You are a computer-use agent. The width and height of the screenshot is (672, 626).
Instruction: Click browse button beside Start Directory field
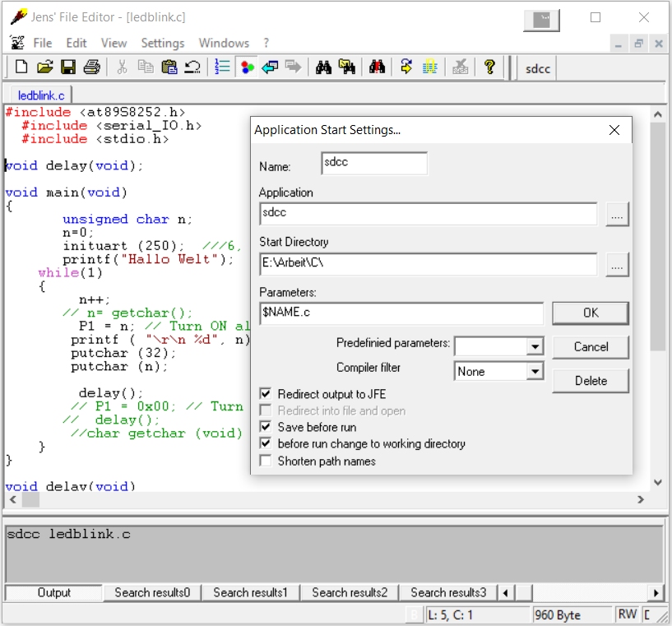pyautogui.click(x=617, y=265)
